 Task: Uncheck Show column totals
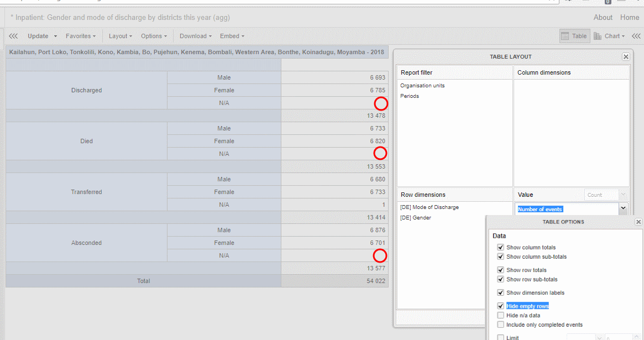pyautogui.click(x=501, y=248)
